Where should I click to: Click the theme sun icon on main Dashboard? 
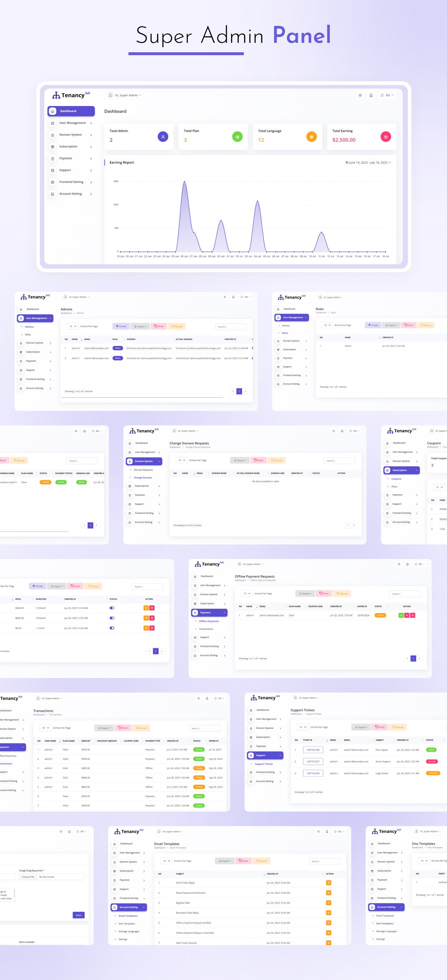(x=360, y=95)
